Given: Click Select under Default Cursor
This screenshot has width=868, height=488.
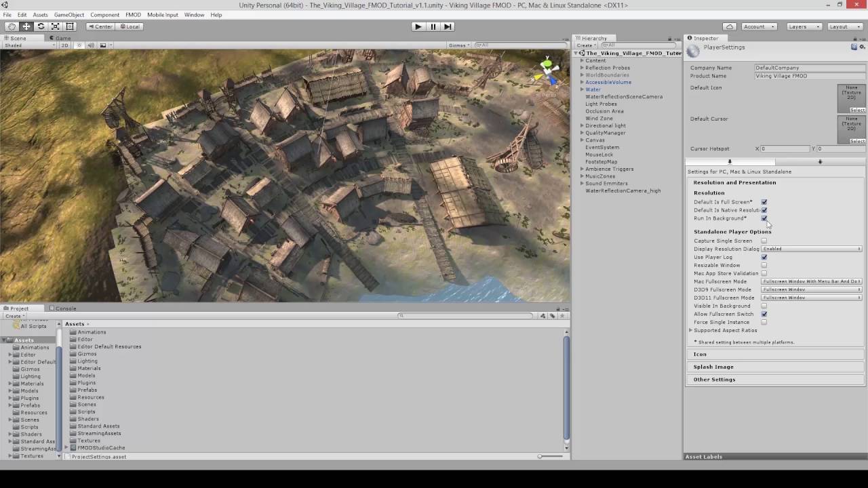Looking at the screenshot, I should (857, 141).
